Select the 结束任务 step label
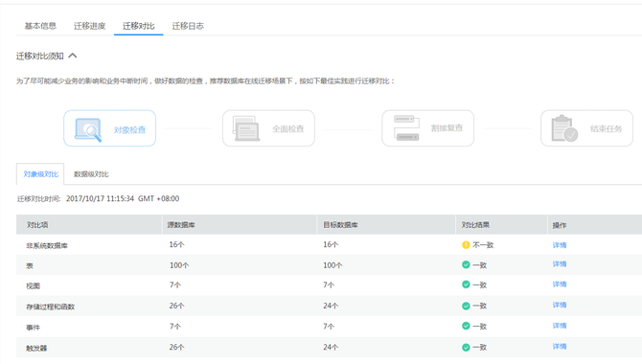 (x=606, y=129)
